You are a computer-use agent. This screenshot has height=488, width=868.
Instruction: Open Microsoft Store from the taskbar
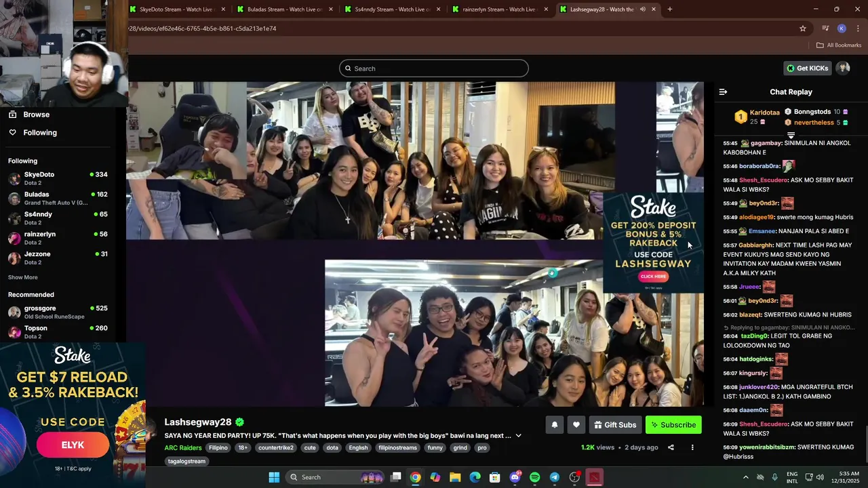[x=494, y=477]
